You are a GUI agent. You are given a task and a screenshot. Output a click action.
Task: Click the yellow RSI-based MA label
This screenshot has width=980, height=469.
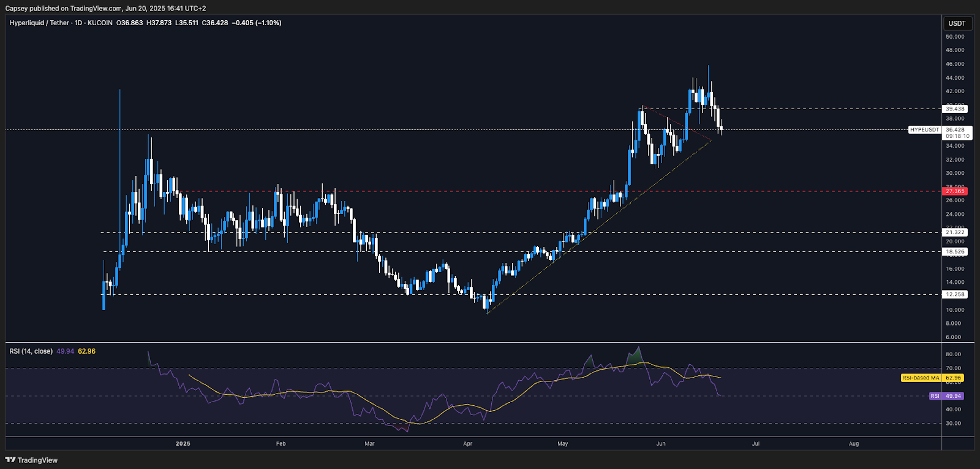coord(921,378)
